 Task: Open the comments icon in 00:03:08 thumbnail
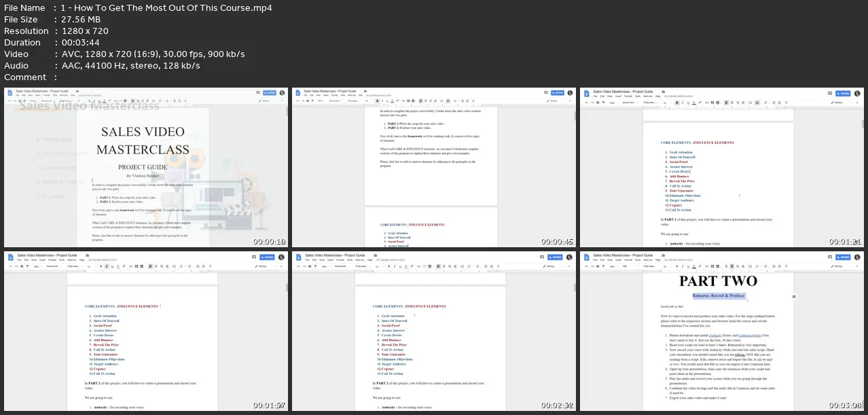pyautogui.click(x=829, y=257)
